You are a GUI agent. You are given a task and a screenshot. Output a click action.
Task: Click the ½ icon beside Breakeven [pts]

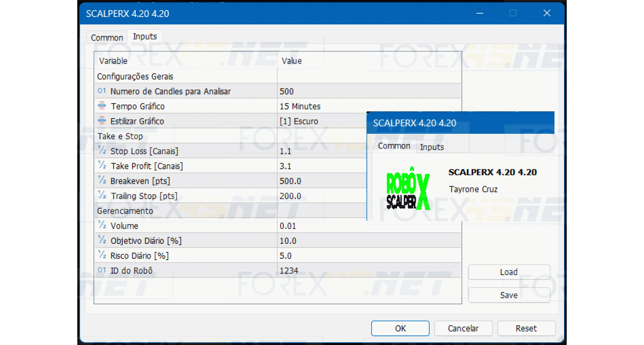pyautogui.click(x=101, y=181)
